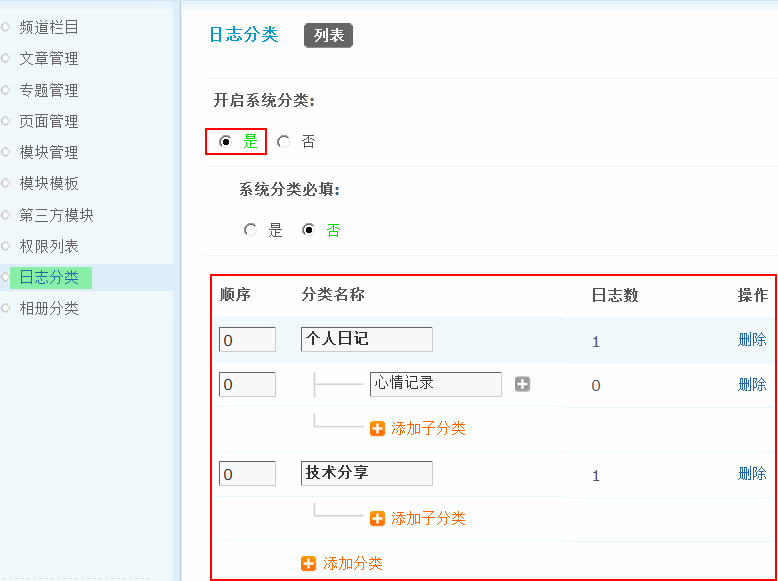Open 模块模板 in the sidebar

click(x=49, y=184)
